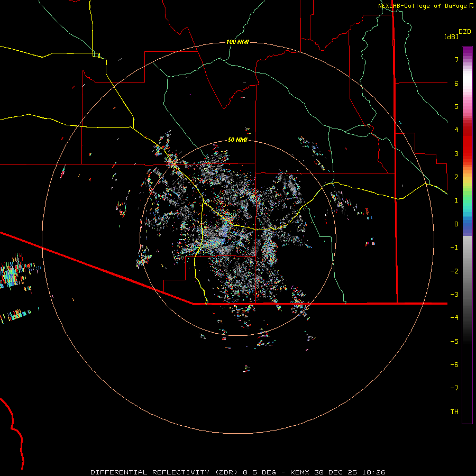
Task: Click the 50 NMI range ring label
Action: (x=237, y=140)
